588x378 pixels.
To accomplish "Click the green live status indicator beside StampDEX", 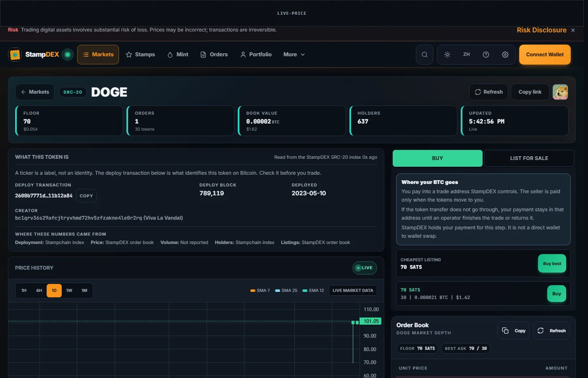I will (x=68, y=55).
